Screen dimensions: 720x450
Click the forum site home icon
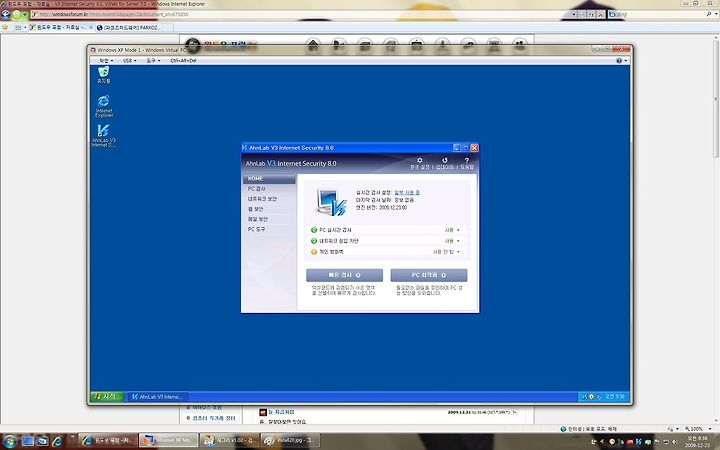click(x=313, y=45)
